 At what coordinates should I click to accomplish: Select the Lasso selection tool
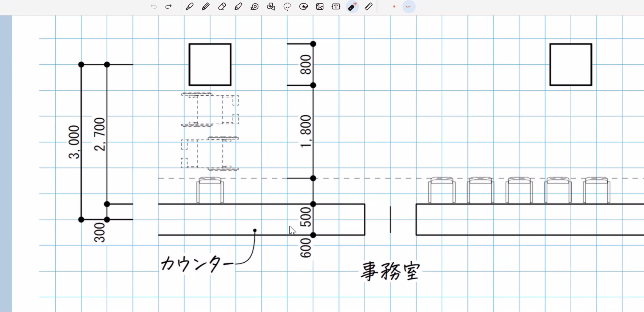287,7
